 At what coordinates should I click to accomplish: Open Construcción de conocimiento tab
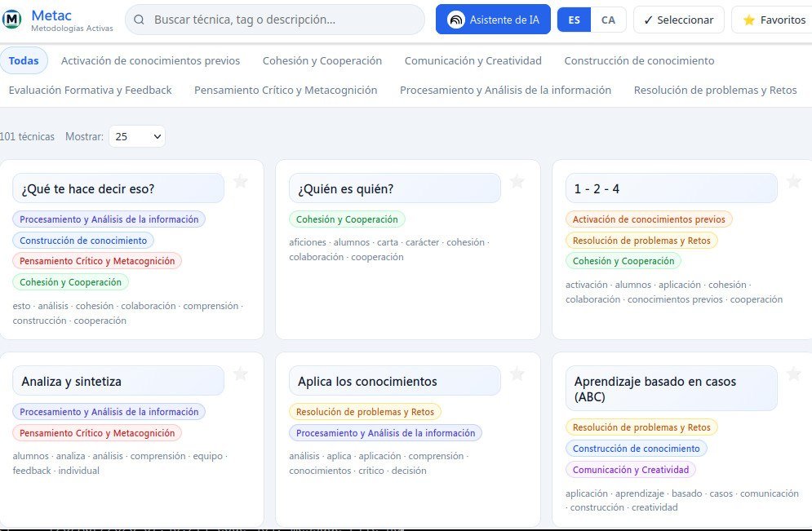639,60
